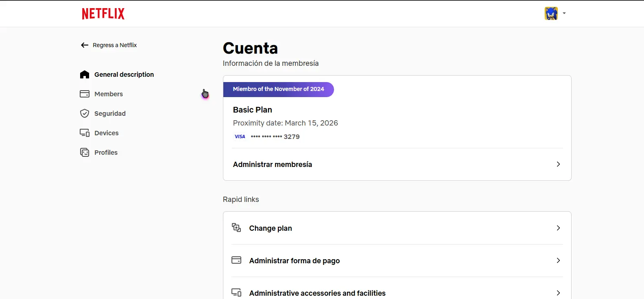Open Administrar forma de pago
Screen dimensions: 644x299
point(397,260)
